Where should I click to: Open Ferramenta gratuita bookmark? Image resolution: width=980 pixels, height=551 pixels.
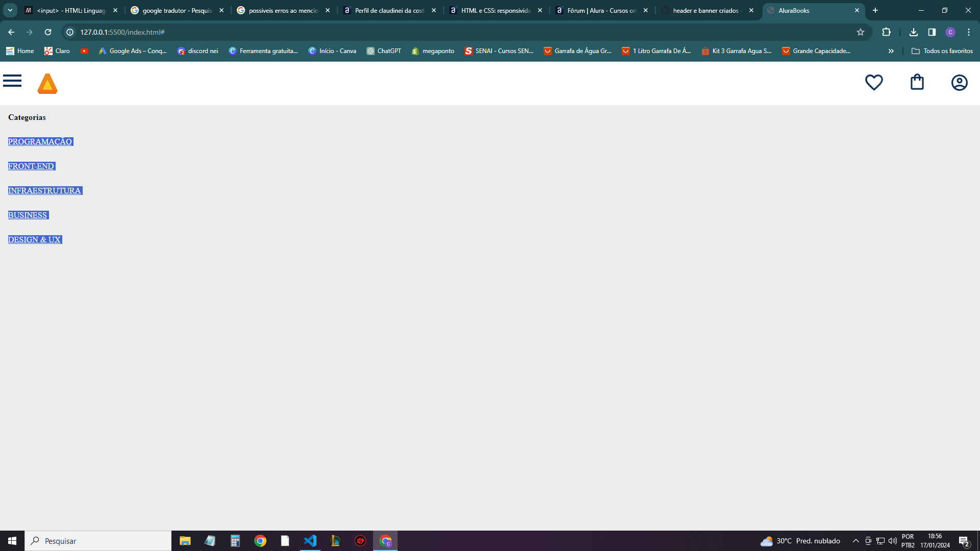click(263, 51)
